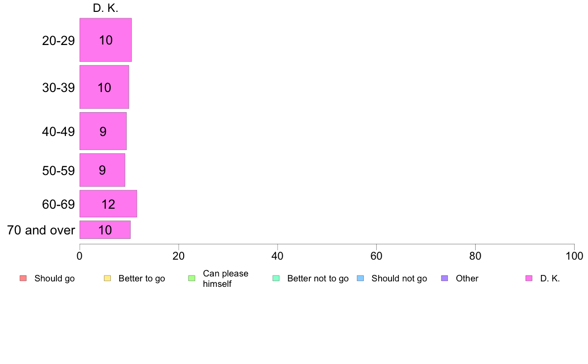Click the 60-69 axis category label

tap(58, 204)
